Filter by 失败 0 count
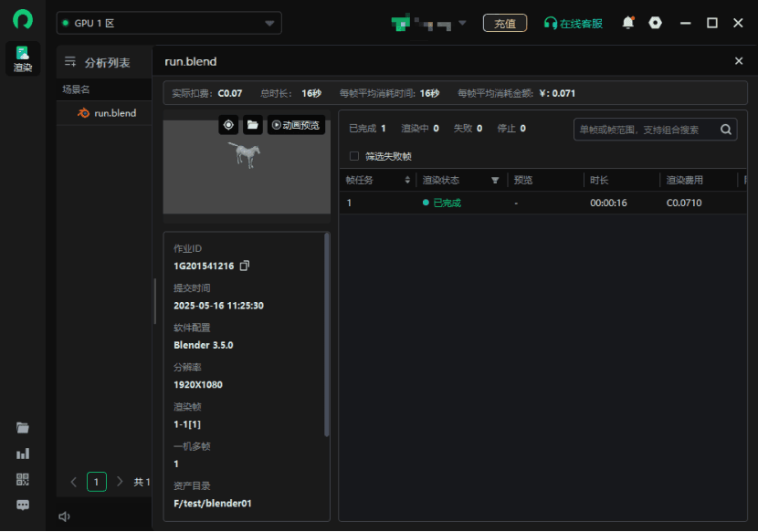The height and width of the screenshot is (532, 758). 468,129
